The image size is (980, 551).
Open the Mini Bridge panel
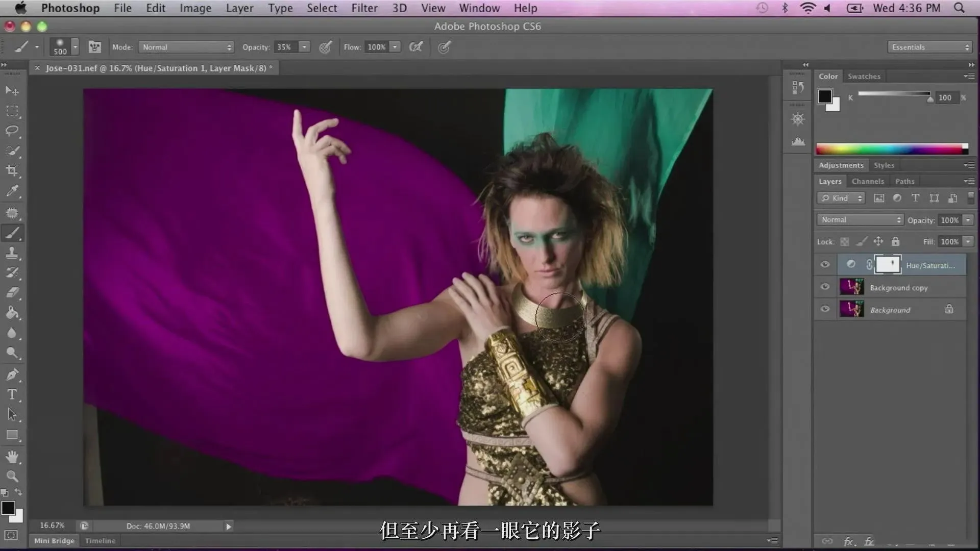tap(54, 541)
